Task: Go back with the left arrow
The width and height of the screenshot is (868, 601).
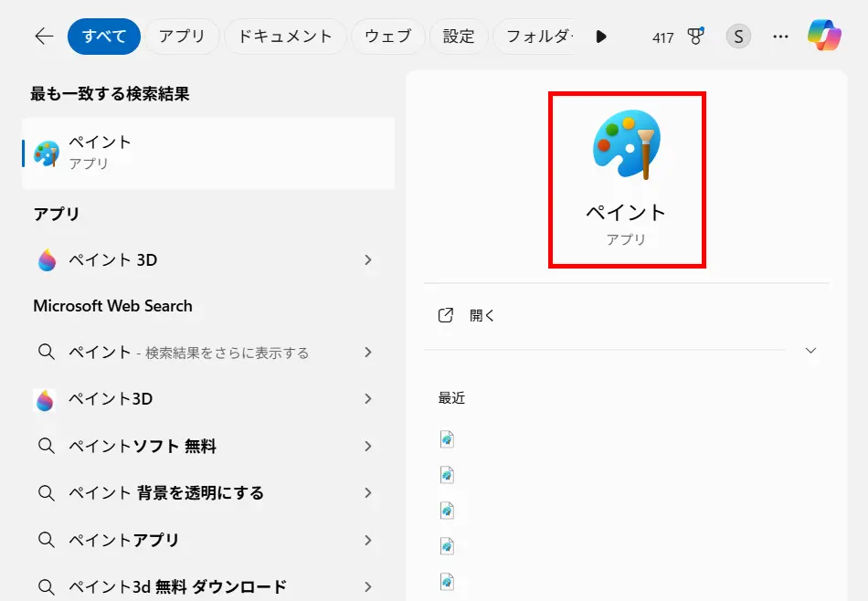Action: click(x=44, y=37)
